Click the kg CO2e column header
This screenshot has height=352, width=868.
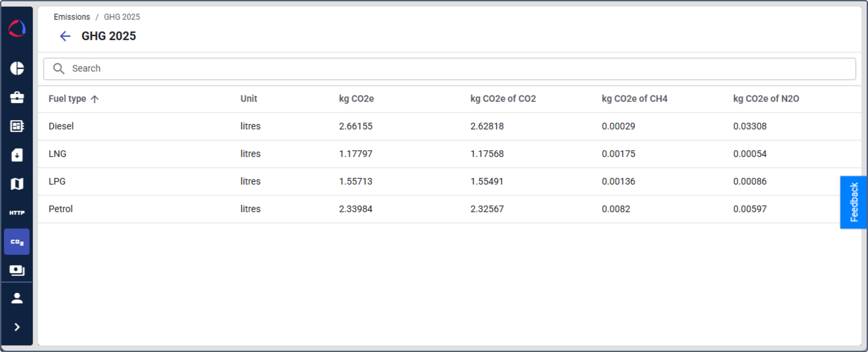click(356, 99)
